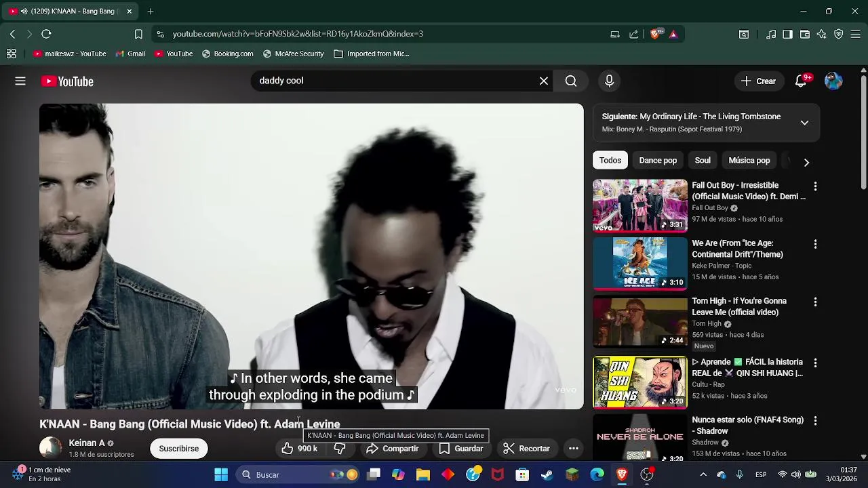Open the Brave Wallet icon

(x=804, y=34)
